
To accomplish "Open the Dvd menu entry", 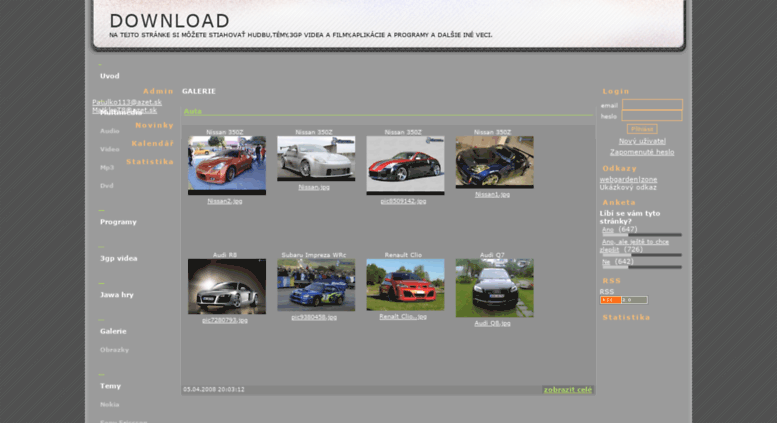I will click(107, 186).
